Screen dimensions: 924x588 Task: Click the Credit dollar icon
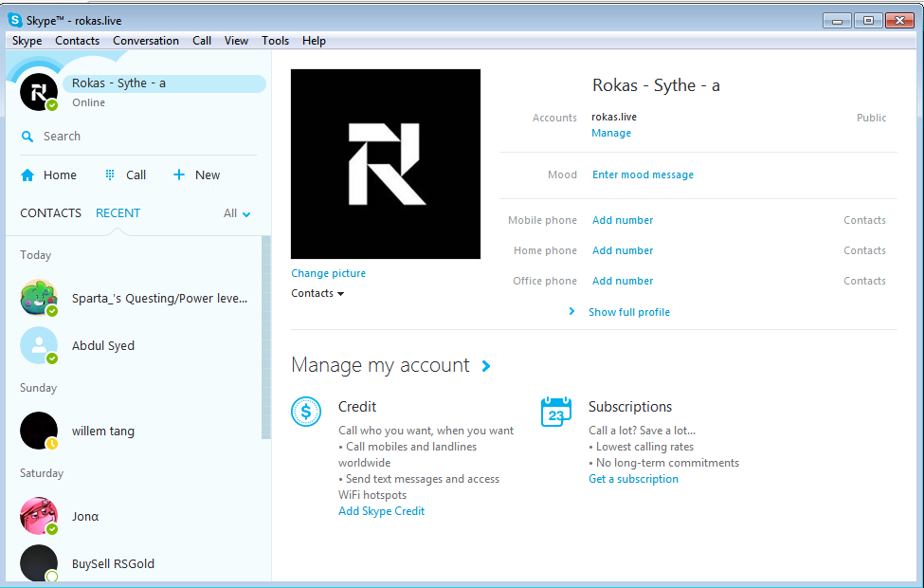coord(306,411)
